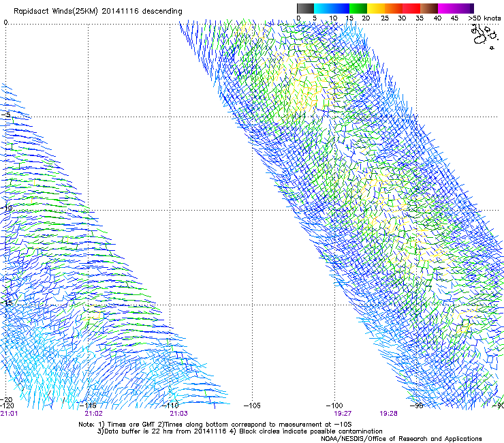504x443 pixels.
Task: Click the purple '21:01' pass time label
Action: pos(9,414)
